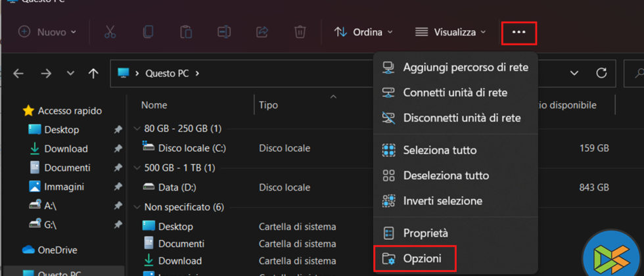Viewport: 644px width, 276px height.
Task: Click the Delete trash icon
Action: pyautogui.click(x=300, y=32)
